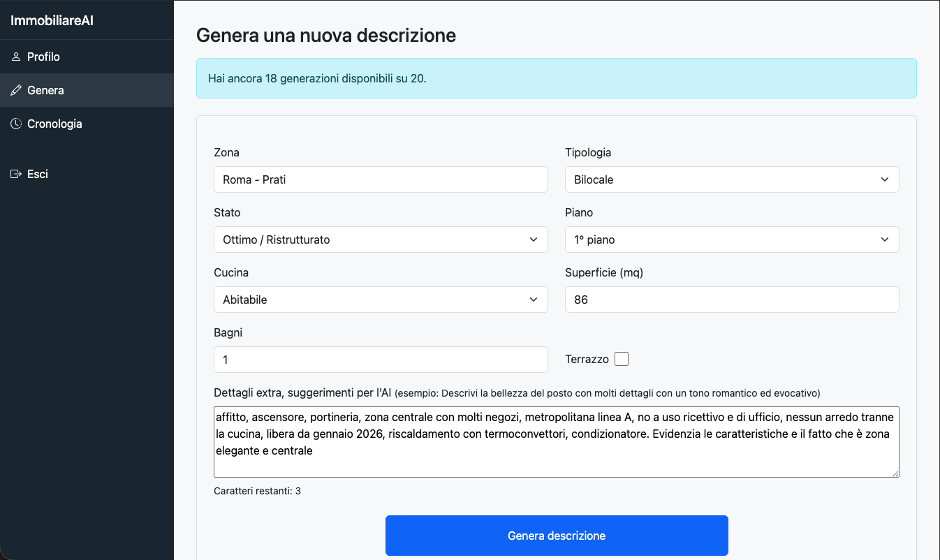
Task: Click the Superficie (mq) label
Action: (604, 272)
